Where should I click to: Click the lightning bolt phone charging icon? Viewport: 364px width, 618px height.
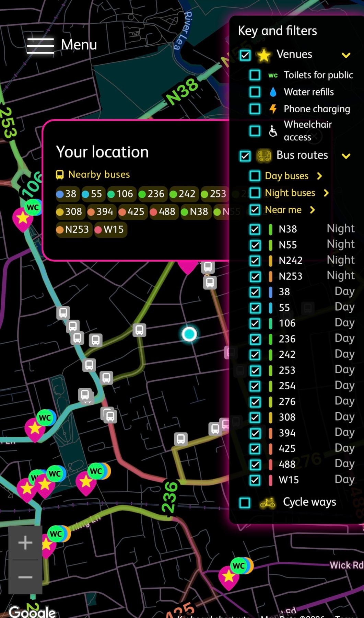273,109
